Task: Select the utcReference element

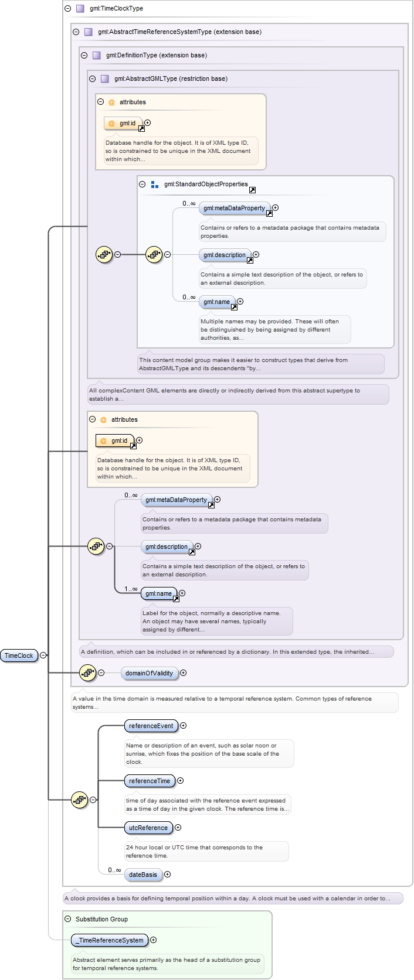Action: click(148, 828)
